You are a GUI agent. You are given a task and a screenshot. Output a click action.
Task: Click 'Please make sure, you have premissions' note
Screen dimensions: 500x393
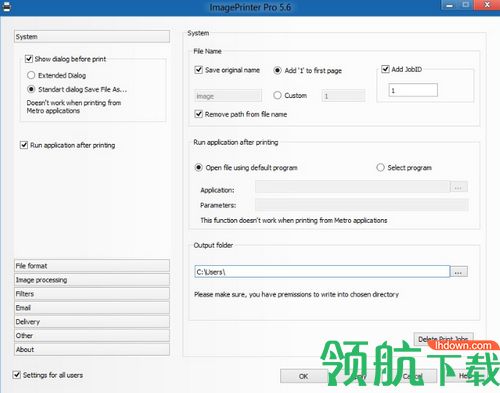coord(297,294)
